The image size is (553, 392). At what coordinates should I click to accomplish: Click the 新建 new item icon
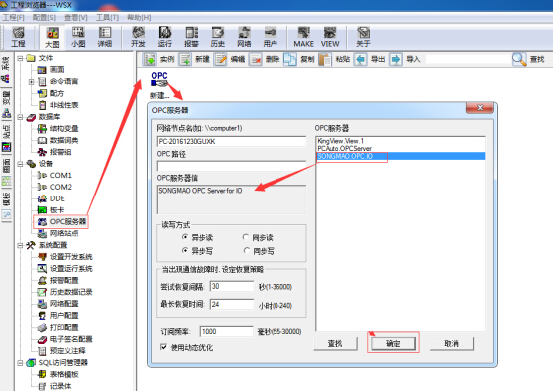[x=185, y=59]
